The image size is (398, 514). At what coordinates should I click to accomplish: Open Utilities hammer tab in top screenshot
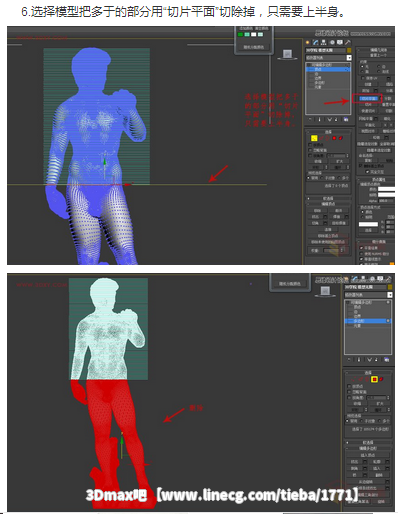click(348, 42)
